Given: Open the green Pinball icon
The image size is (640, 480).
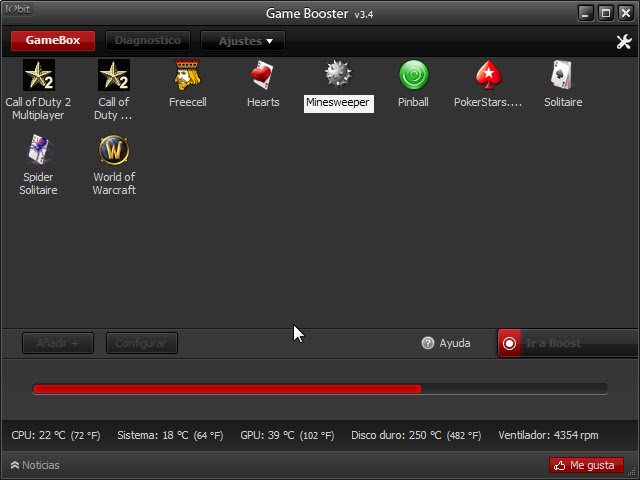Looking at the screenshot, I should pyautogui.click(x=413, y=75).
